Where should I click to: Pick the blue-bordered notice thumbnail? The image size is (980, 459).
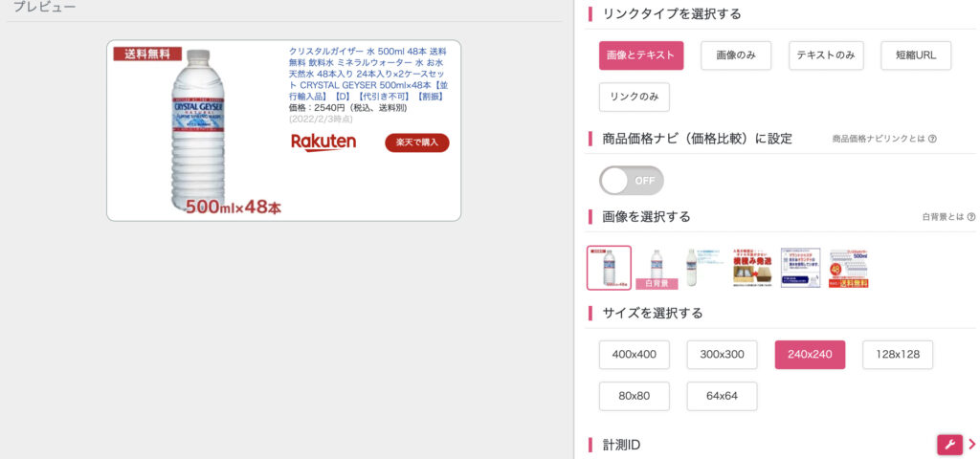pos(800,268)
